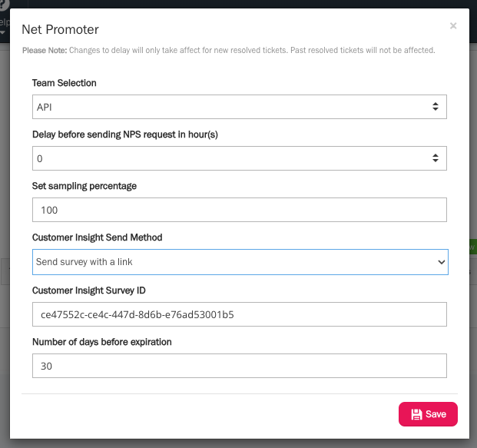This screenshot has width=477, height=448.
Task: Click the sampling percentage input
Action: tap(239, 210)
